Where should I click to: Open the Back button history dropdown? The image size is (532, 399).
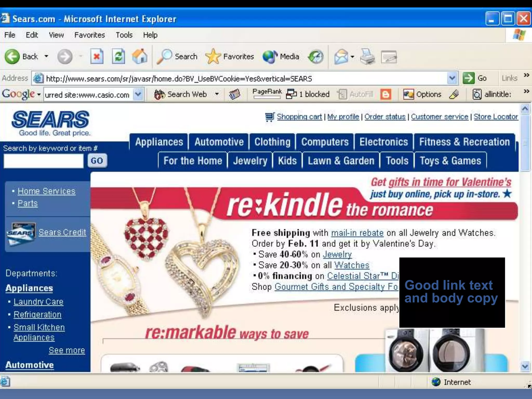tap(46, 56)
